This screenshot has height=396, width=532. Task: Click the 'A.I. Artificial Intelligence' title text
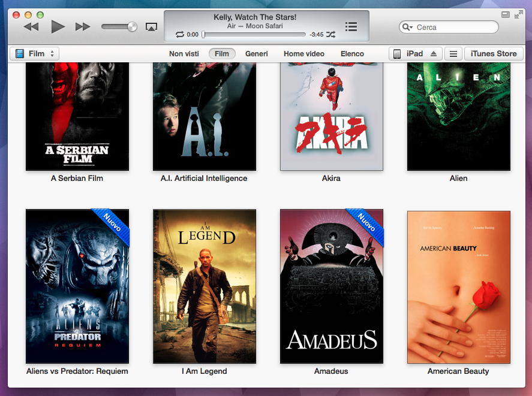click(x=204, y=179)
